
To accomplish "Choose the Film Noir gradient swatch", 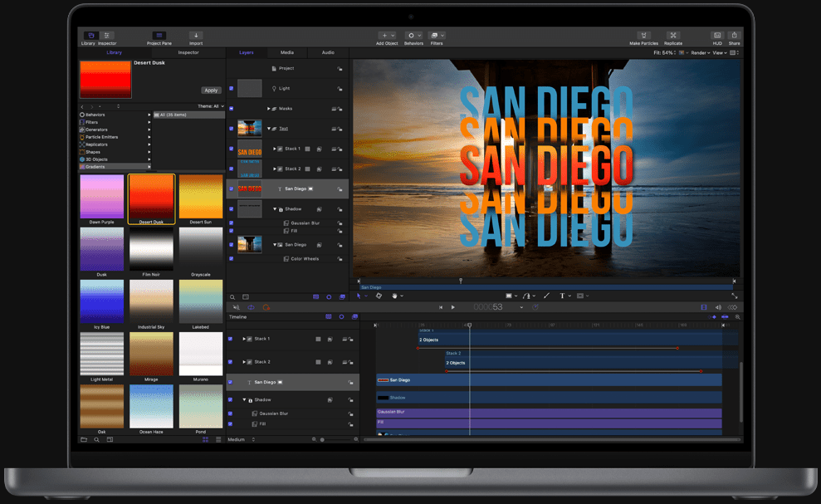I will click(151, 249).
